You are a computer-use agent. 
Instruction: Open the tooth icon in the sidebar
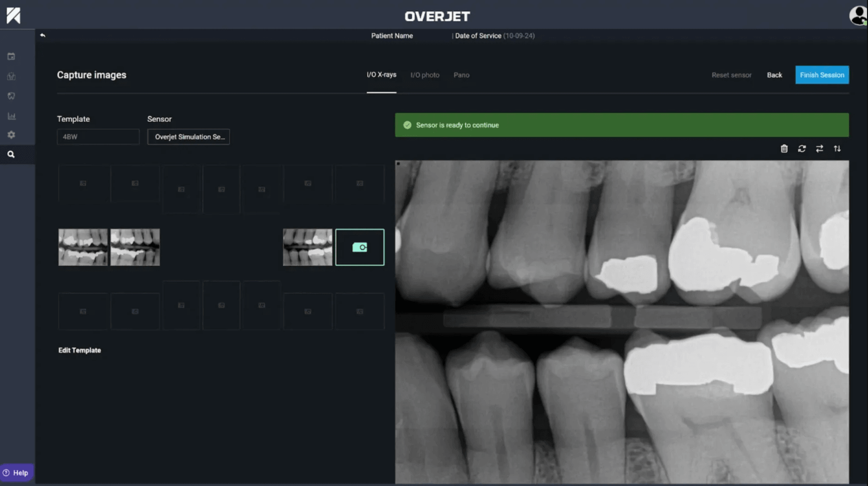point(11,96)
